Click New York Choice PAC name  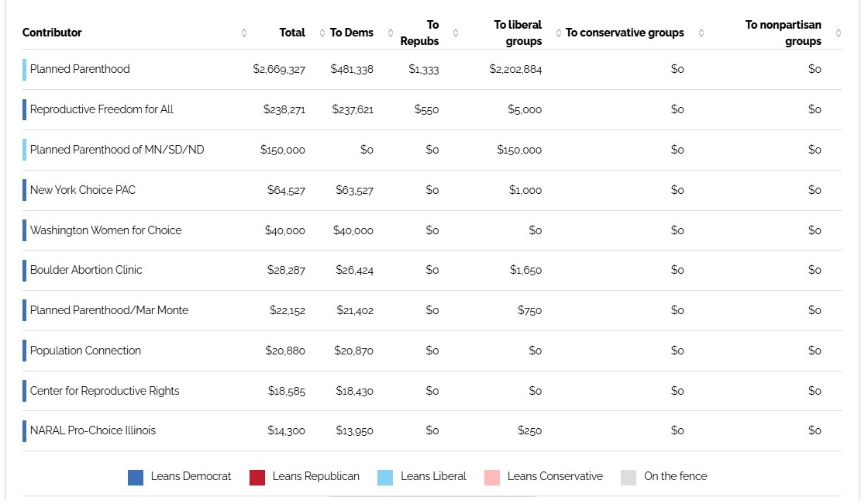(83, 190)
